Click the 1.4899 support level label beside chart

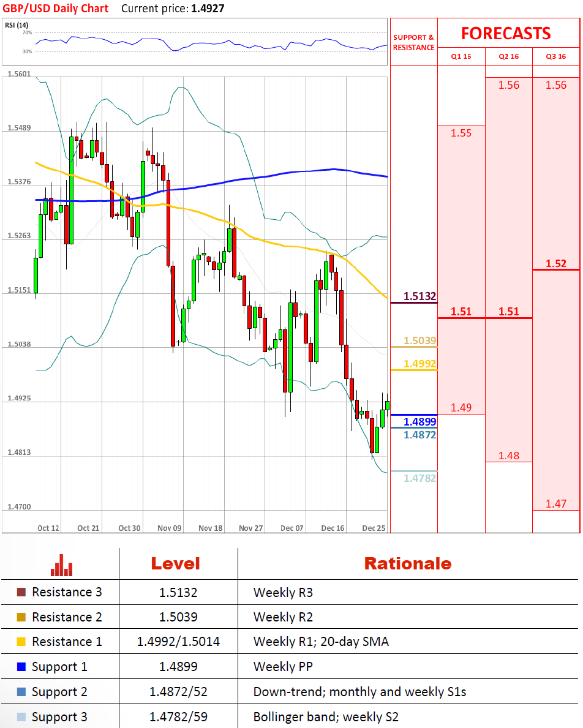click(419, 422)
